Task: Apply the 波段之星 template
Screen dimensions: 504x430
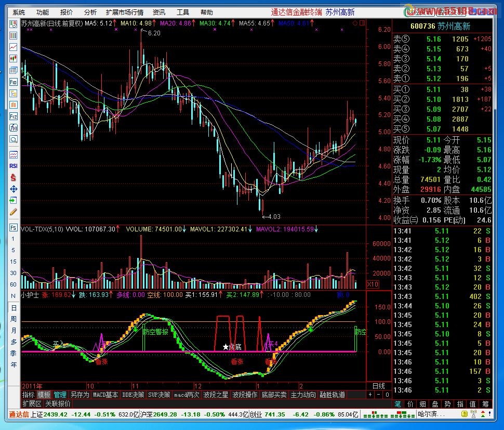Action: click(x=216, y=395)
